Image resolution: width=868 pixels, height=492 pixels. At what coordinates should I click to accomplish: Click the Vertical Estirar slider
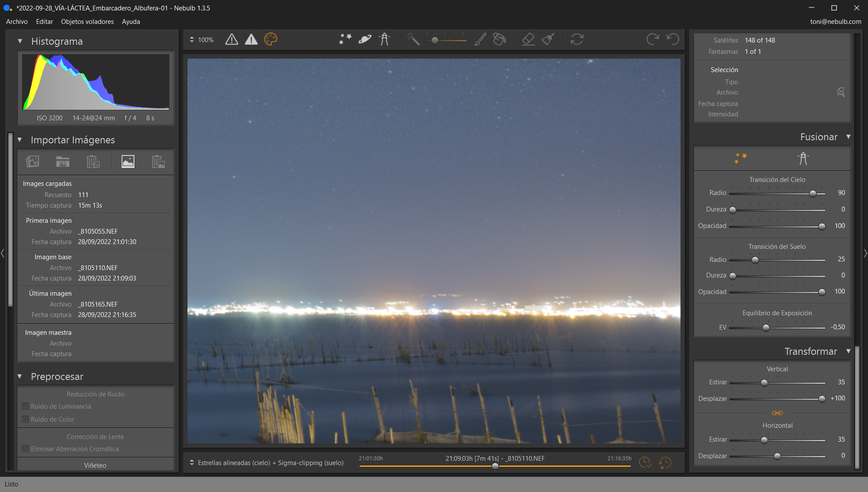[777, 383]
